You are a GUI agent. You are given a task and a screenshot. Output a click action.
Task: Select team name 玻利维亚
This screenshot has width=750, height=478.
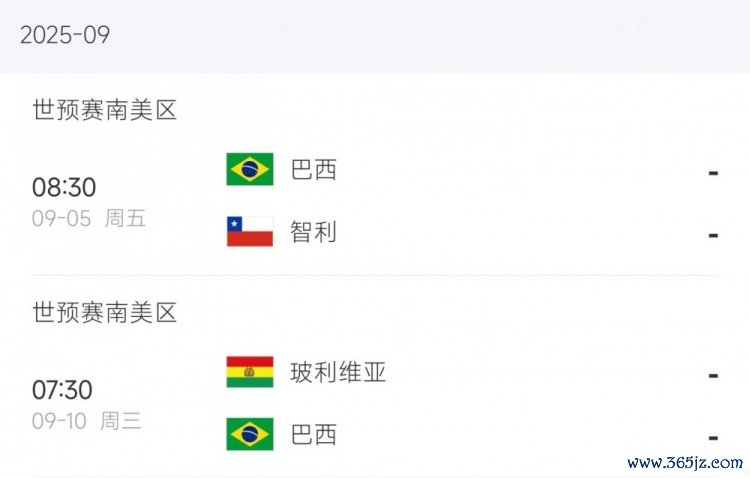(x=338, y=372)
